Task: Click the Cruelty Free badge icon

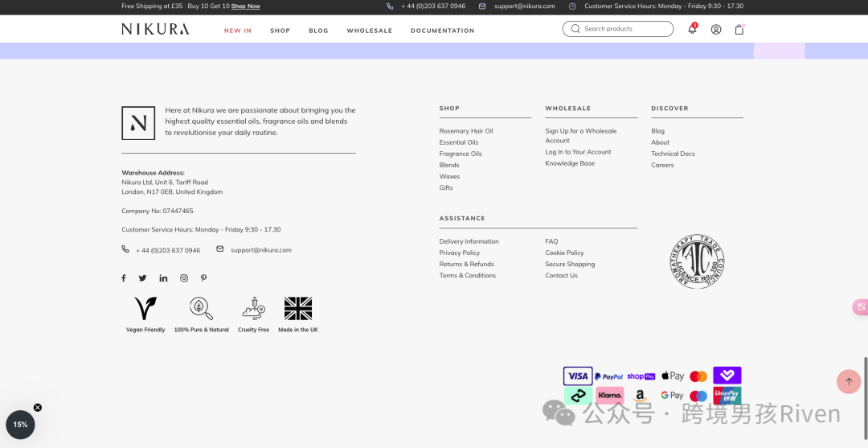Action: coord(253,308)
